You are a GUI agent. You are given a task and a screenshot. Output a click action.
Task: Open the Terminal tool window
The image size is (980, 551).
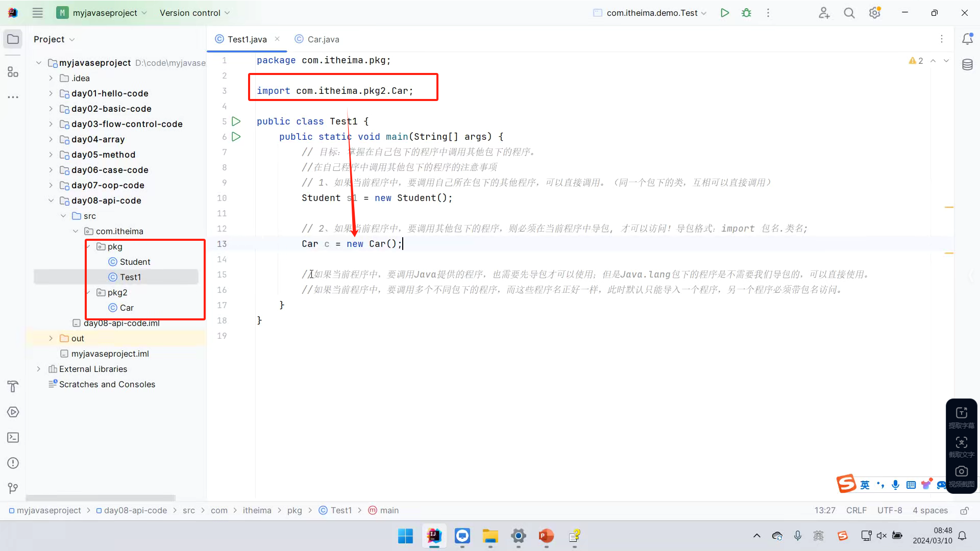click(13, 438)
